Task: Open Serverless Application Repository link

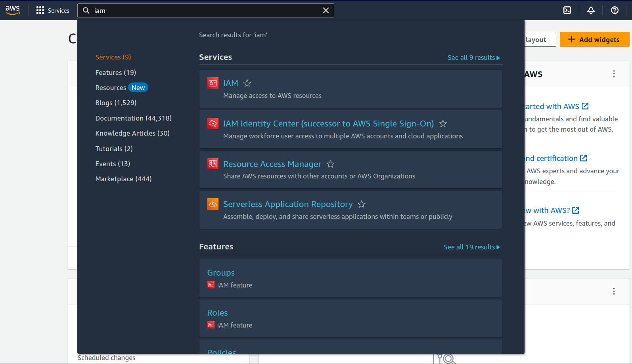Action: pyautogui.click(x=288, y=204)
